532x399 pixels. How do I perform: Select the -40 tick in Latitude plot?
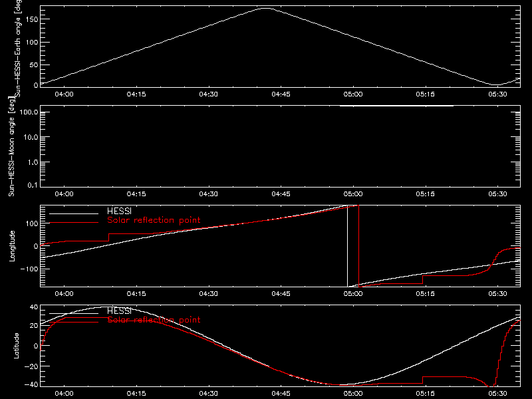(31, 385)
